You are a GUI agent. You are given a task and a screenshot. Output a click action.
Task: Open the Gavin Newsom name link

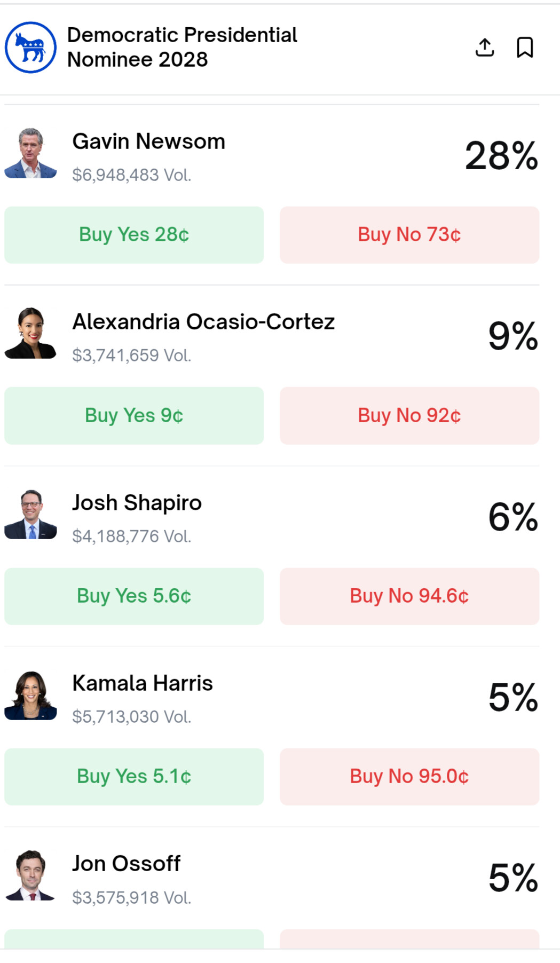[149, 141]
